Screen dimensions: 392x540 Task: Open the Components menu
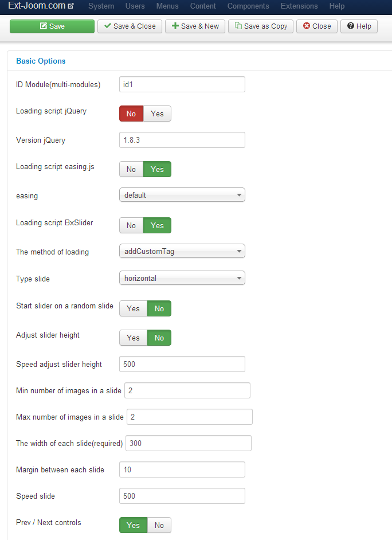(248, 6)
